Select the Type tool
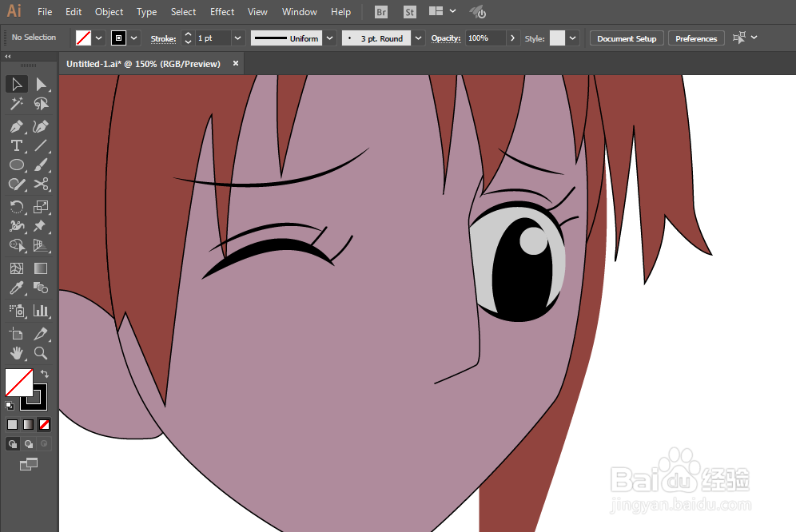Image resolution: width=796 pixels, height=532 pixels. (16, 145)
